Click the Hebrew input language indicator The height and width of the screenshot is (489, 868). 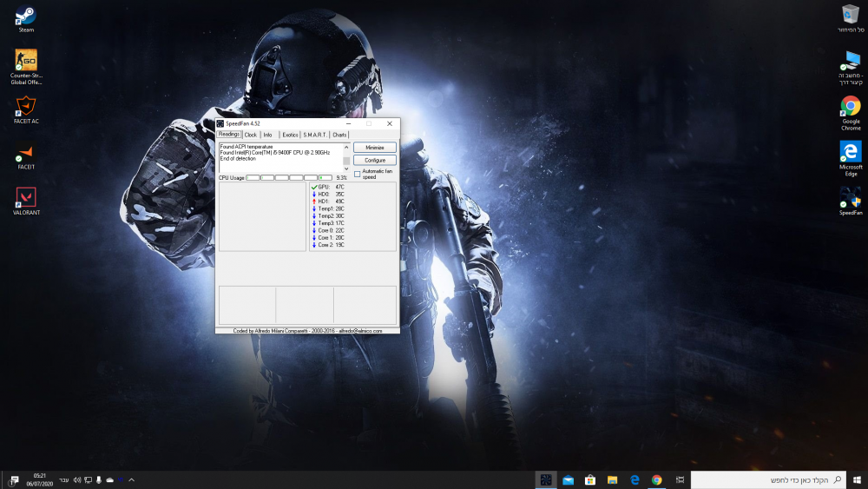pyautogui.click(x=63, y=480)
